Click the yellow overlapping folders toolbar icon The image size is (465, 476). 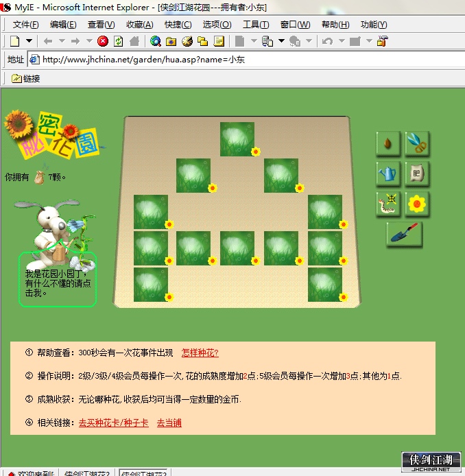pyautogui.click(x=202, y=41)
